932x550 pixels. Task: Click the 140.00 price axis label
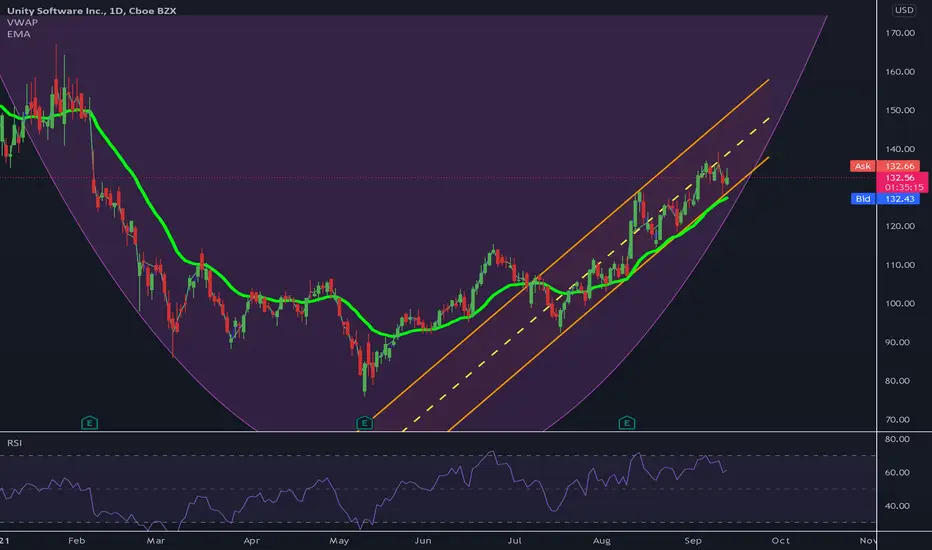click(x=899, y=149)
